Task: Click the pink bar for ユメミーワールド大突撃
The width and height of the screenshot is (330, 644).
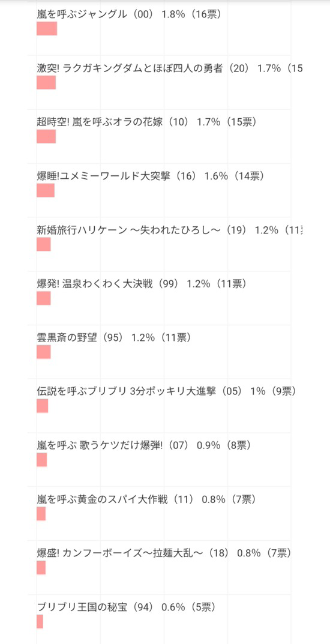Action: click(46, 190)
